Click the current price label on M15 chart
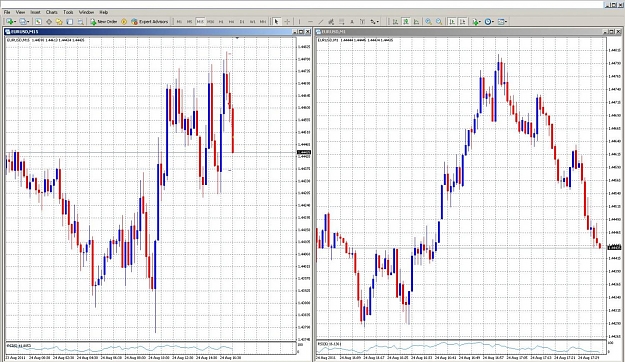This screenshot has width=625, height=362. pos(304,152)
